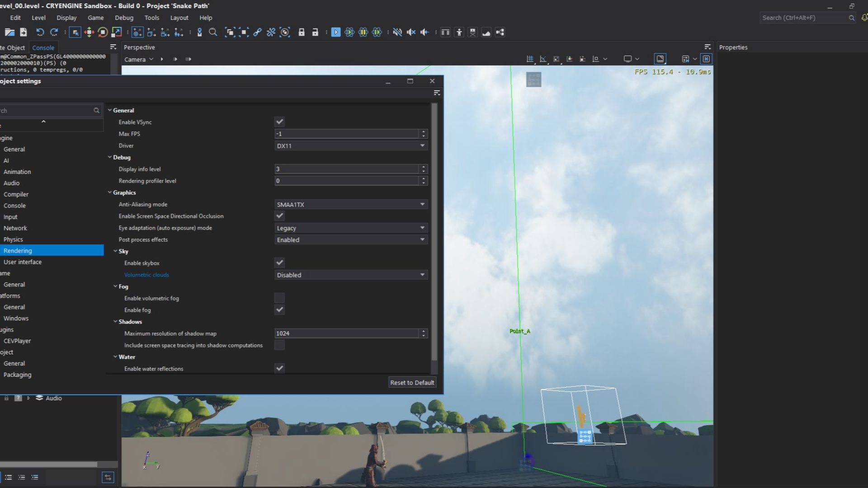
Task: Activate the Move tool in the toolbar
Action: tap(89, 32)
